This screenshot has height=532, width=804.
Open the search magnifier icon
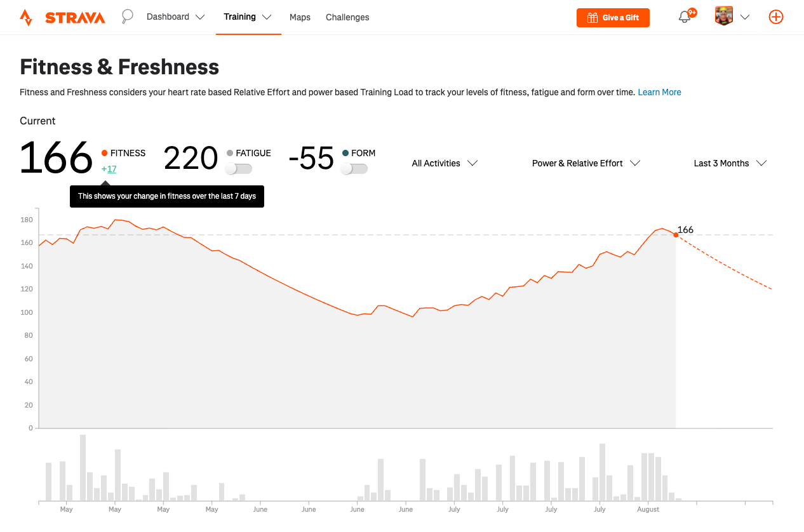(x=128, y=17)
